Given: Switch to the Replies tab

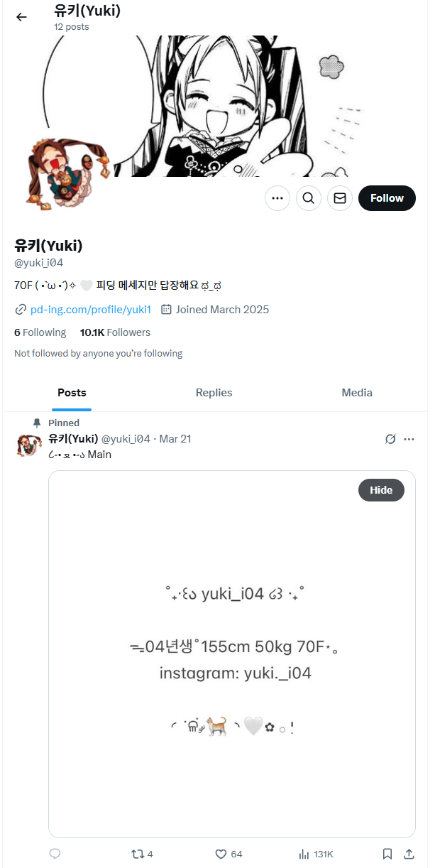Looking at the screenshot, I should [214, 393].
